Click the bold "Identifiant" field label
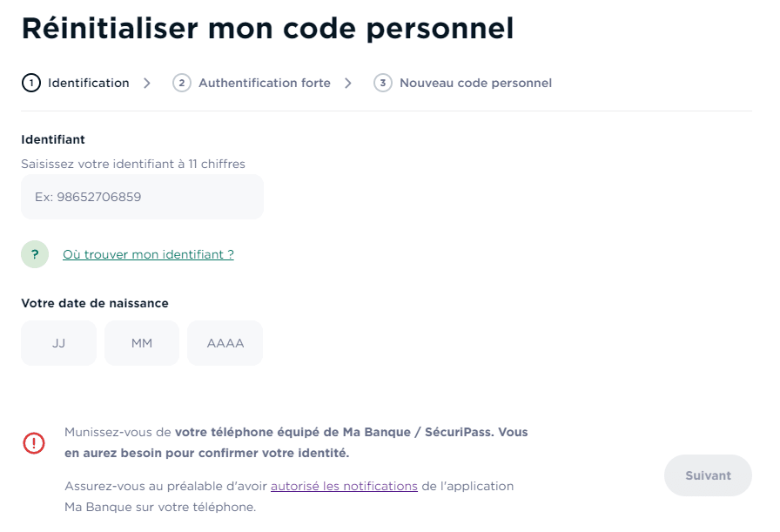The image size is (780, 532). tap(53, 139)
